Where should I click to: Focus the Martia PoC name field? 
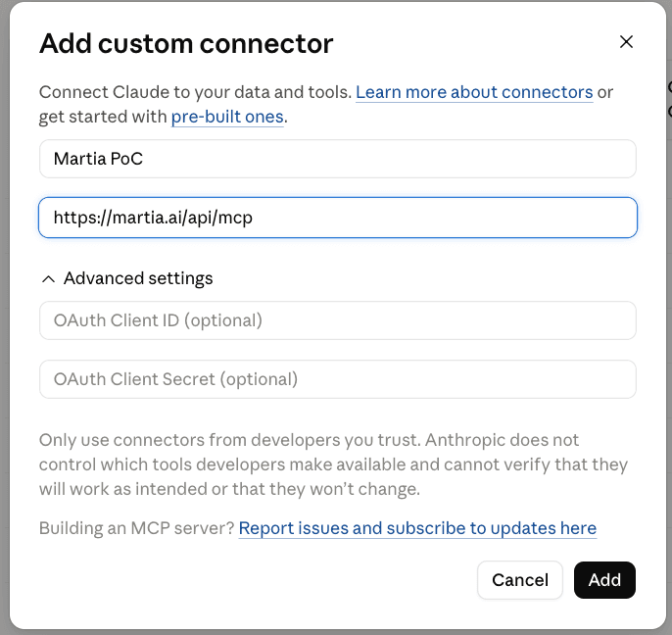pos(338,159)
